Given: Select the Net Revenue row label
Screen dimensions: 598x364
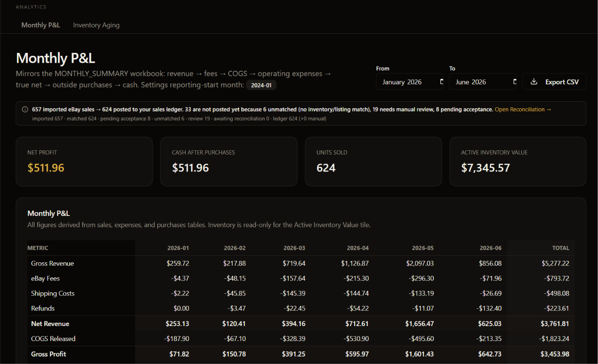Looking at the screenshot, I should click(x=50, y=324).
